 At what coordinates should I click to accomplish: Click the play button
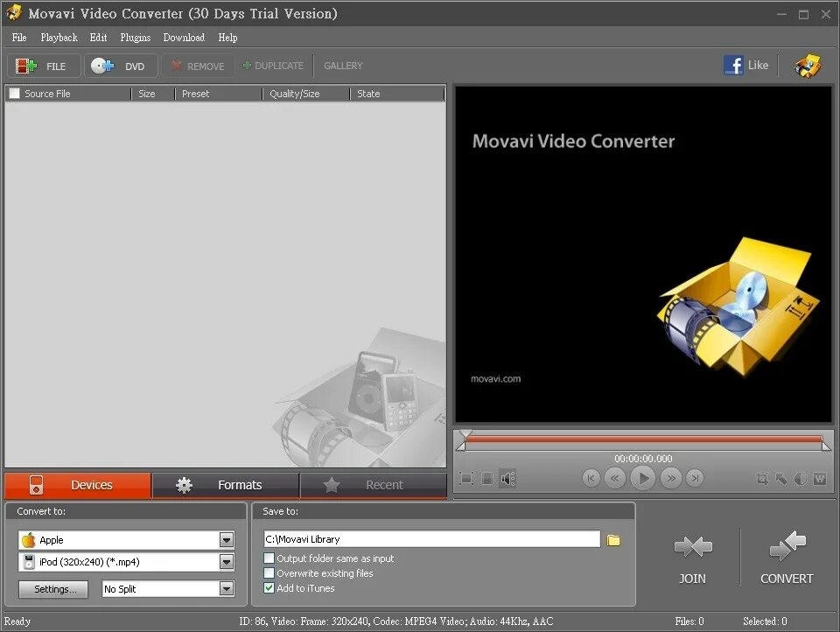[x=643, y=478]
